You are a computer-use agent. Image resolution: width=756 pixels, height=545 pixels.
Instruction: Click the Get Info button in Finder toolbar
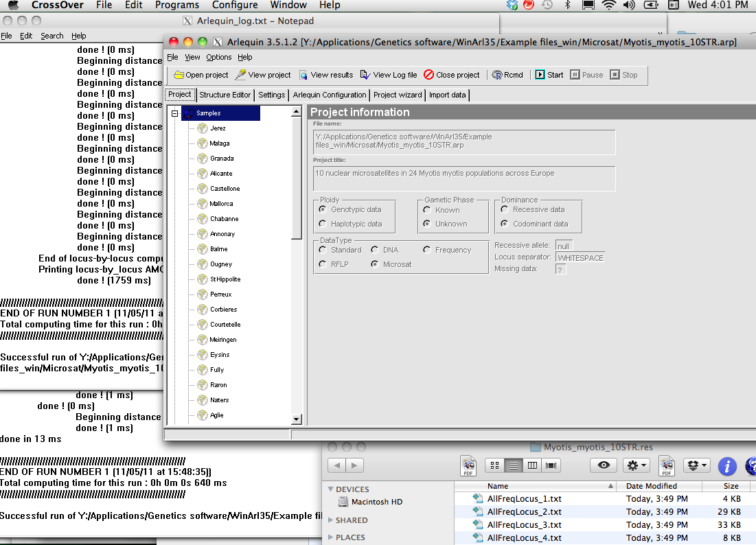coord(727,466)
